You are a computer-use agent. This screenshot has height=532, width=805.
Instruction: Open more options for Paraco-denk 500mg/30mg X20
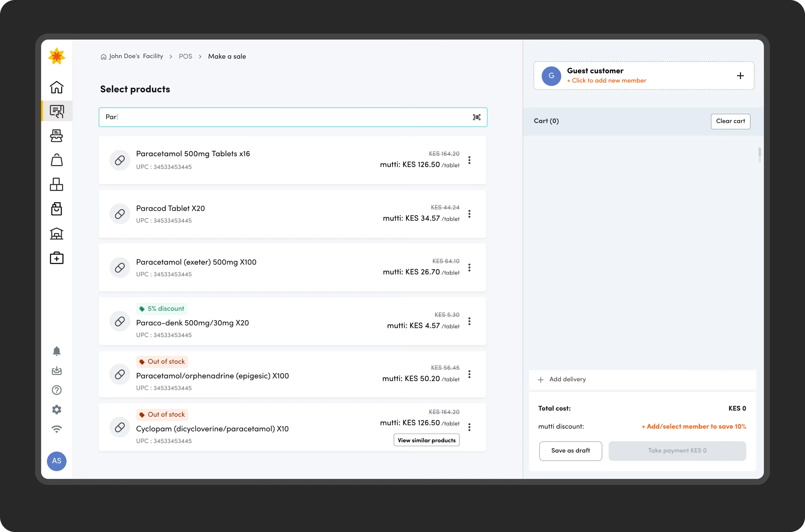(469, 321)
